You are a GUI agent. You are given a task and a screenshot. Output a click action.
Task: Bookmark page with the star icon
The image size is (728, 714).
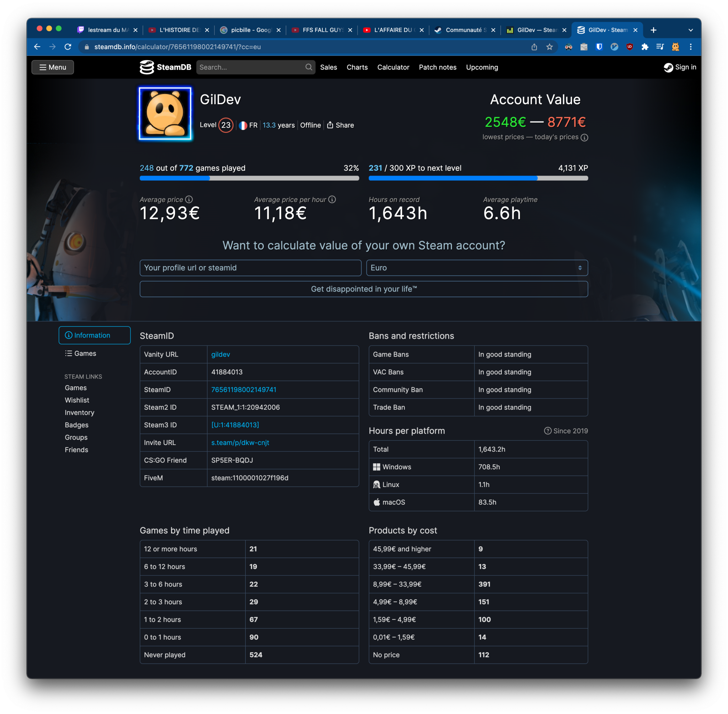550,47
